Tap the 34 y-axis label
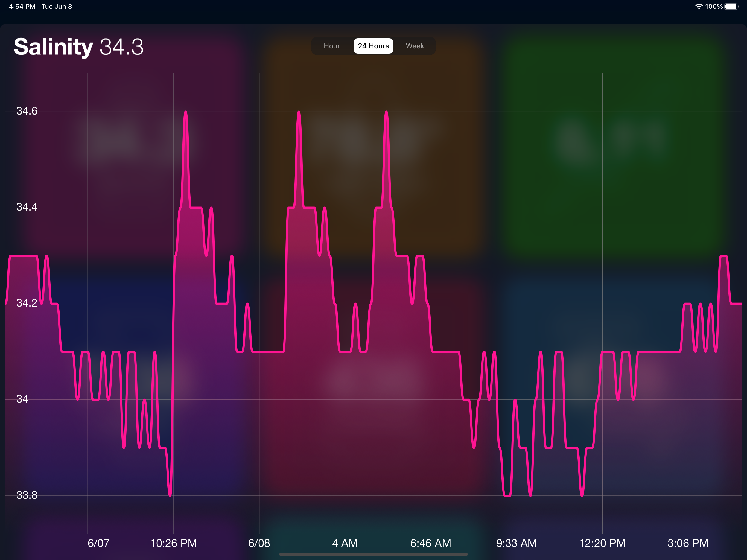The width and height of the screenshot is (747, 560). (22, 399)
